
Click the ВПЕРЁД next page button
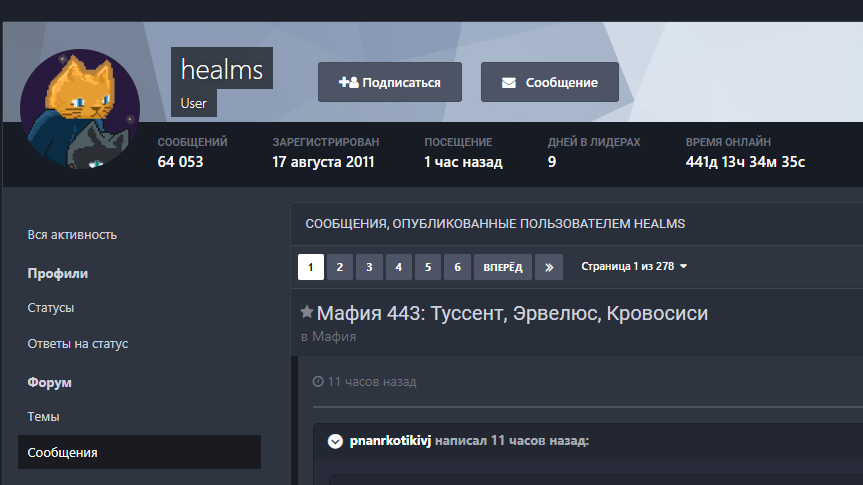pyautogui.click(x=502, y=267)
